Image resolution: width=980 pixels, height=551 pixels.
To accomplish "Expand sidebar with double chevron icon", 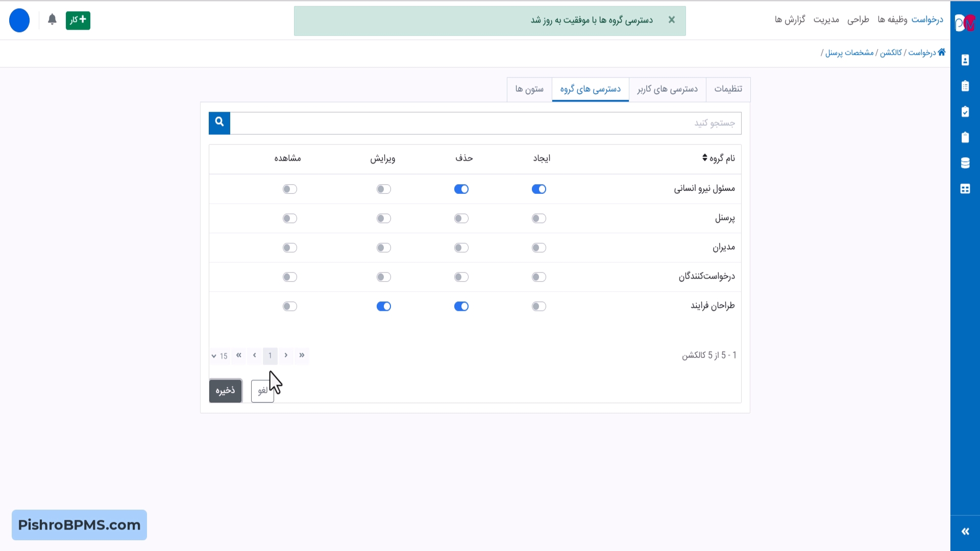I will point(965,532).
